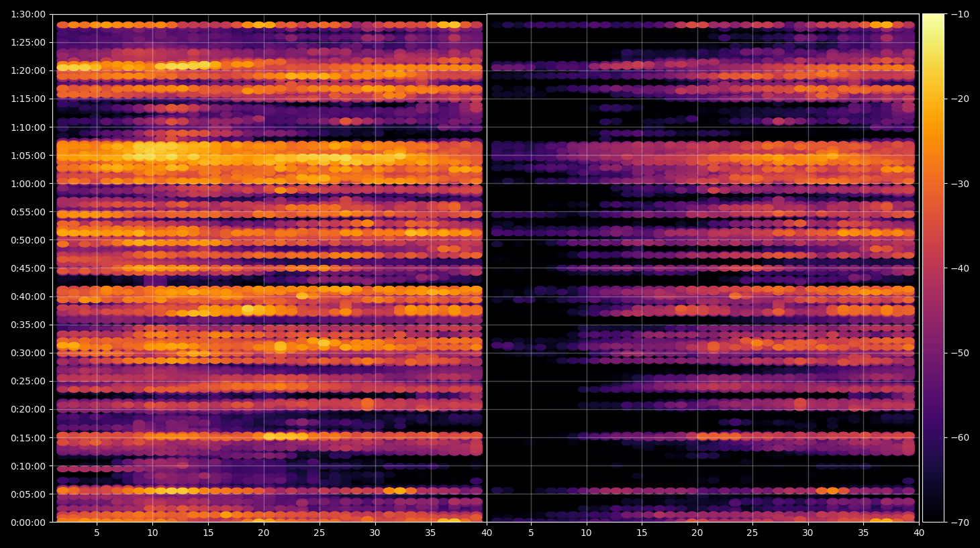Click x-axis label 40 beside the colorbar

click(x=919, y=533)
